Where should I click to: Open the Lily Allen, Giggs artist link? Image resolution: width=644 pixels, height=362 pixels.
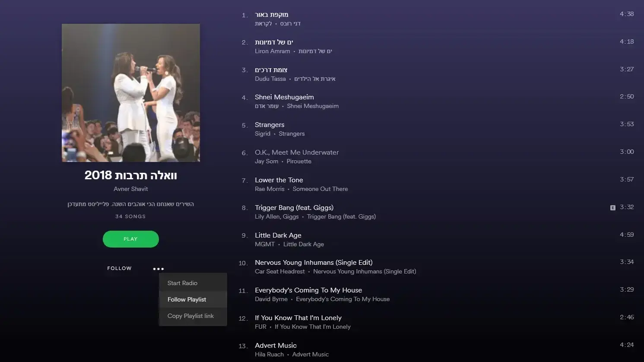[276, 216]
